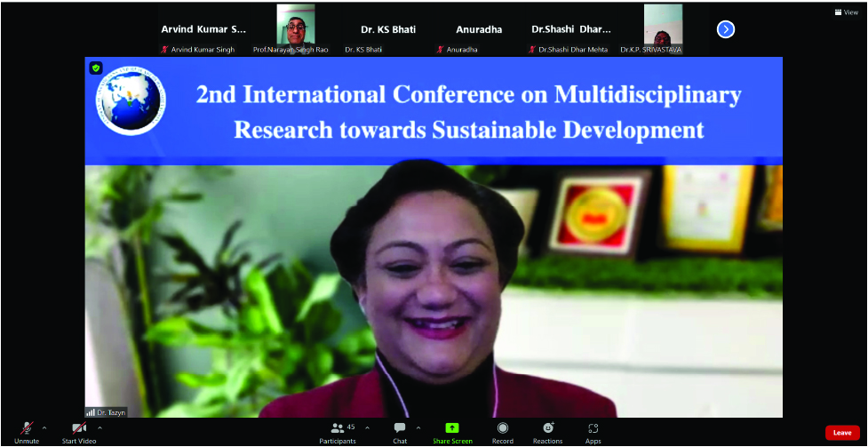Click the participant count number 45
Image resolution: width=868 pixels, height=447 pixels.
point(351,427)
